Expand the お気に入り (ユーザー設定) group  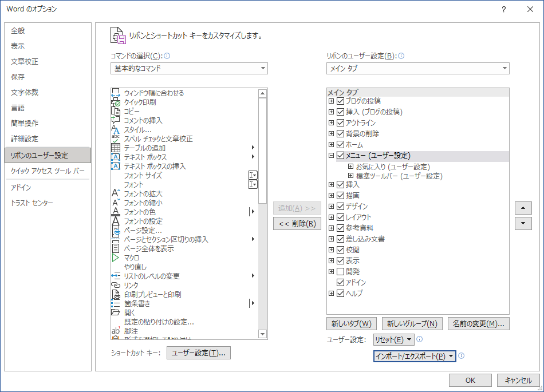[x=351, y=167]
